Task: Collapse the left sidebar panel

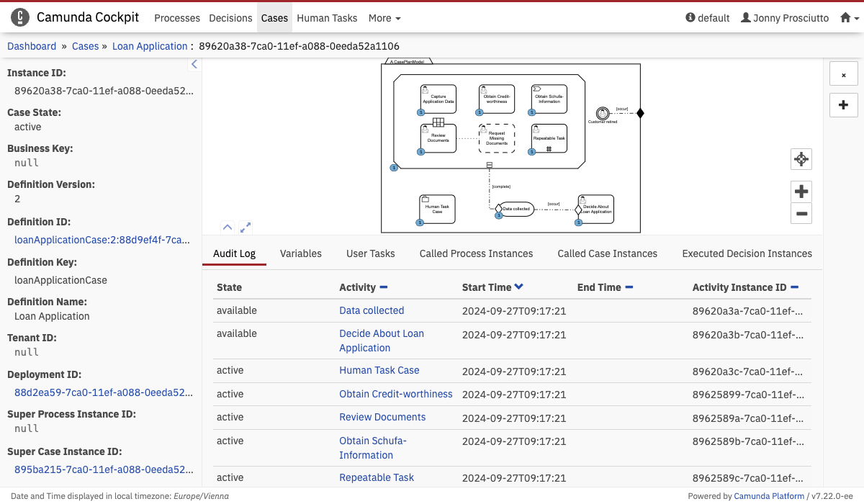Action: pyautogui.click(x=194, y=64)
